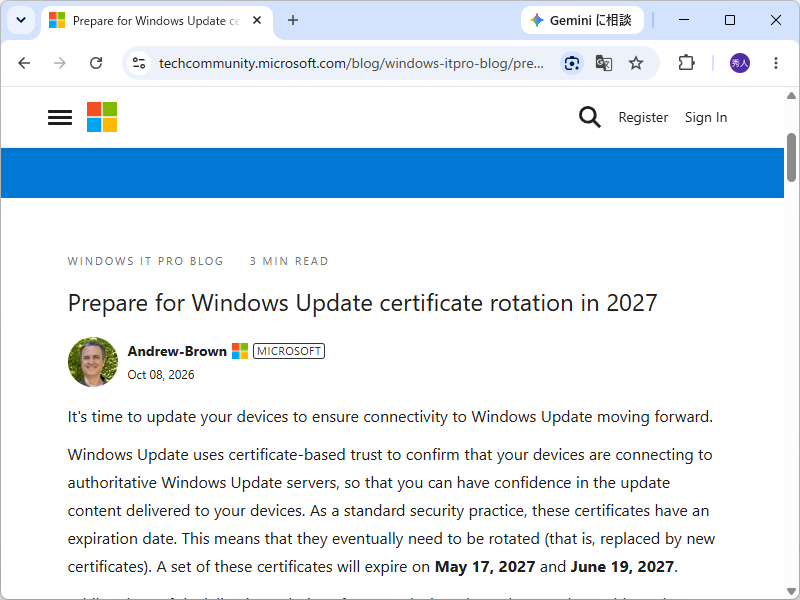Open the hamburger navigation menu
The image size is (800, 600).
pos(60,117)
